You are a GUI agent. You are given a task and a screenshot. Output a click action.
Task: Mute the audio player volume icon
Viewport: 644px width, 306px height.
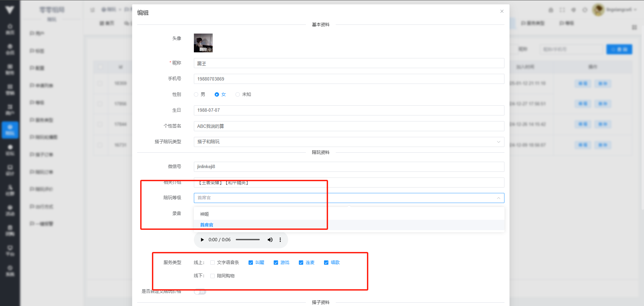pos(270,240)
